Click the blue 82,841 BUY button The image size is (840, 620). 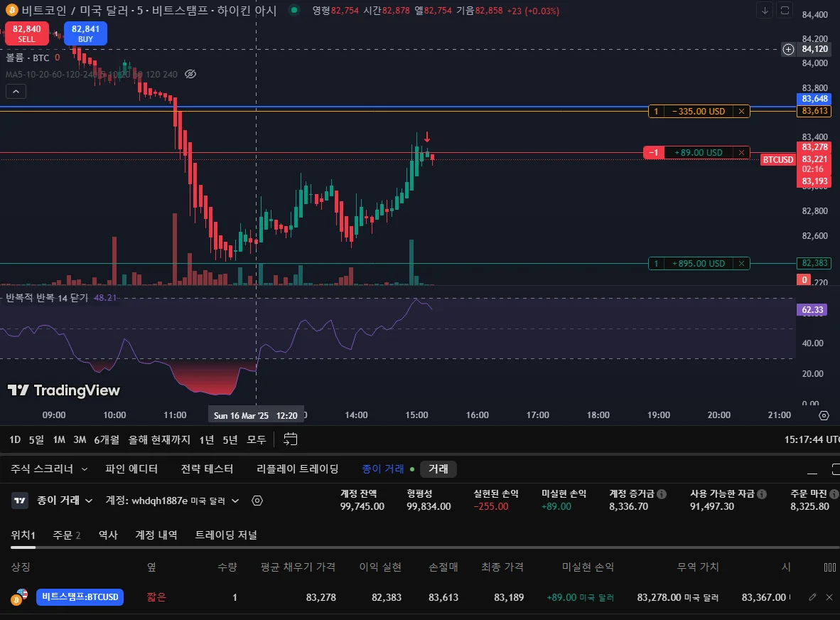(x=85, y=33)
